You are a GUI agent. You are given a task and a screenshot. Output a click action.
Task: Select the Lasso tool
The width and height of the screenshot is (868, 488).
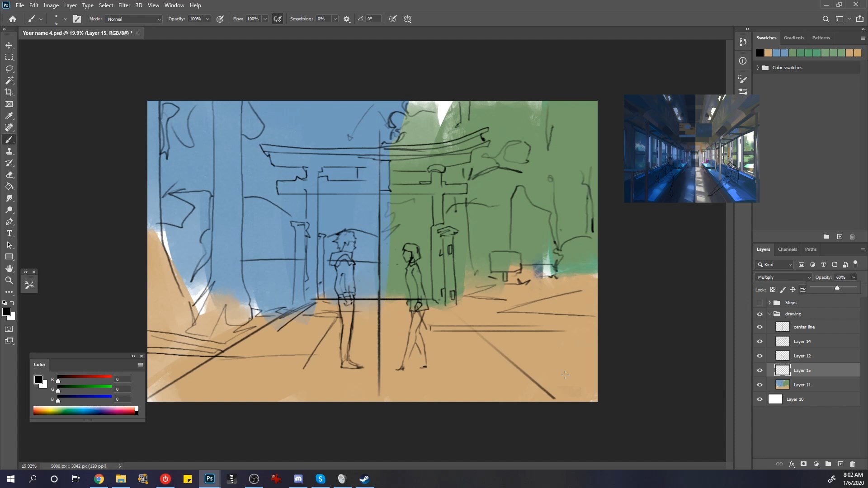click(9, 69)
